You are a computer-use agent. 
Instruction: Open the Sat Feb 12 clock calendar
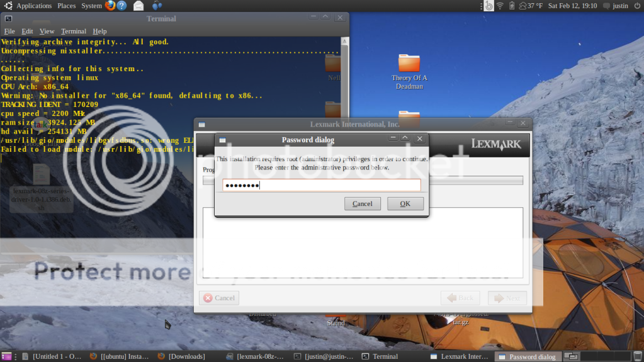(572, 6)
